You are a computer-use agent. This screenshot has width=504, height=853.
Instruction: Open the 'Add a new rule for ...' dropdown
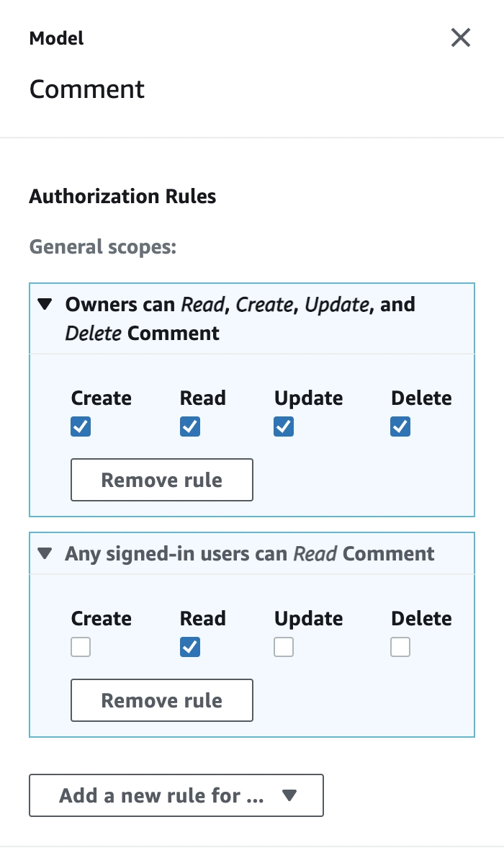176,795
